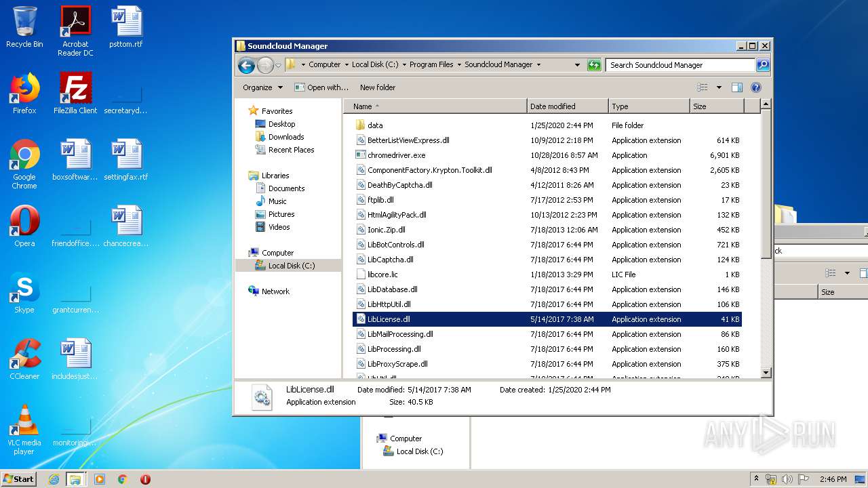
Task: Click Search Soundcloud Manager input field
Action: coord(680,65)
